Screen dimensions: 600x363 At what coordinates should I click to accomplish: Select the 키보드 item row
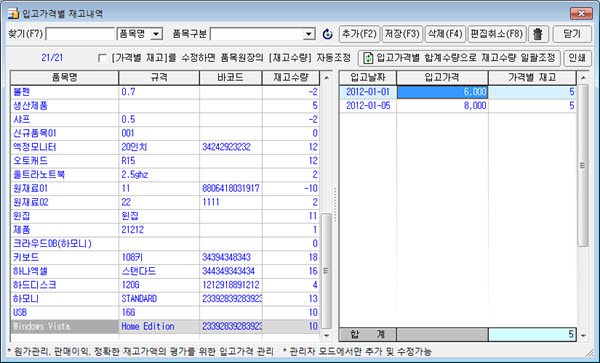[x=165, y=257]
